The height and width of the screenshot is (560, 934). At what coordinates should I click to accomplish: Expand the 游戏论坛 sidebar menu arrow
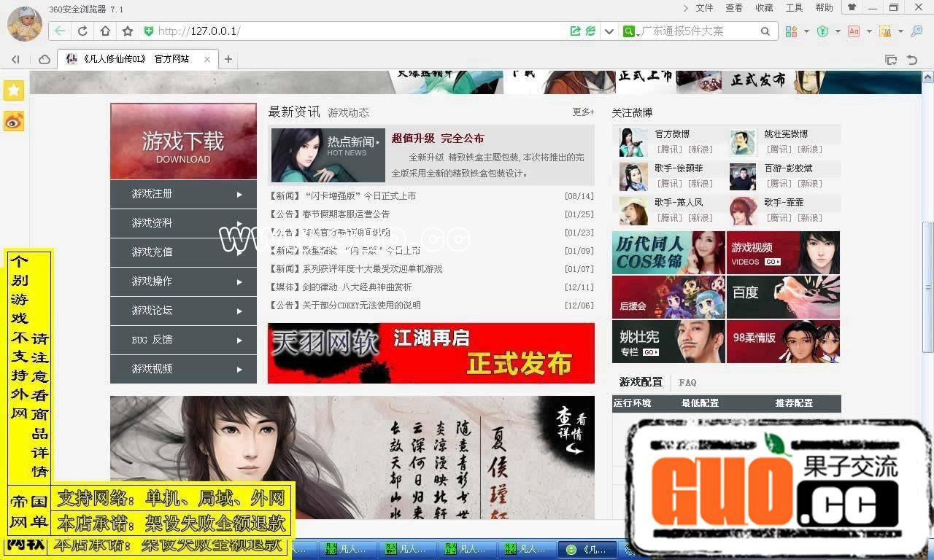click(x=239, y=311)
